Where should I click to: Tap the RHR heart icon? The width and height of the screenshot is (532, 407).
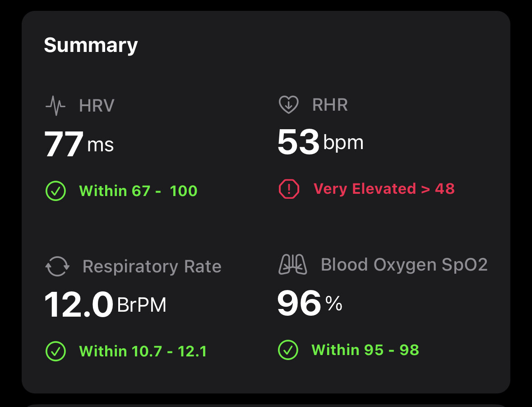pos(288,105)
